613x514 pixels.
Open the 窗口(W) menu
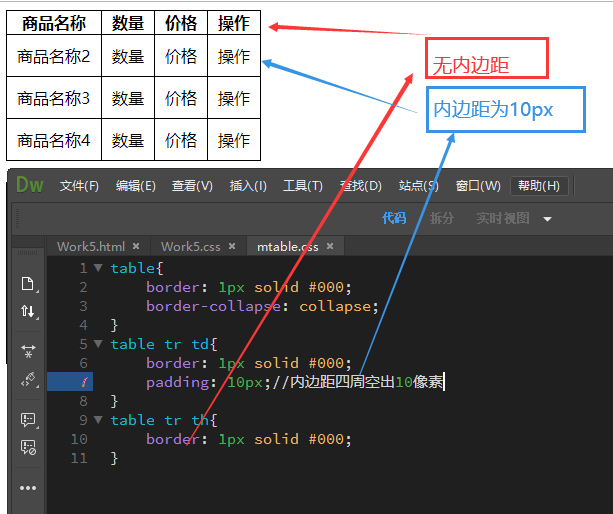pyautogui.click(x=478, y=186)
